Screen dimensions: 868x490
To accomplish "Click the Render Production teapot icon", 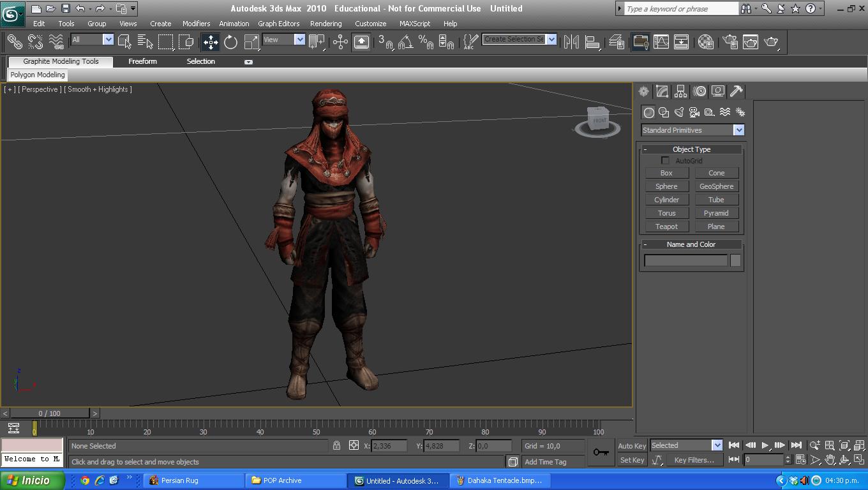I will click(x=772, y=42).
